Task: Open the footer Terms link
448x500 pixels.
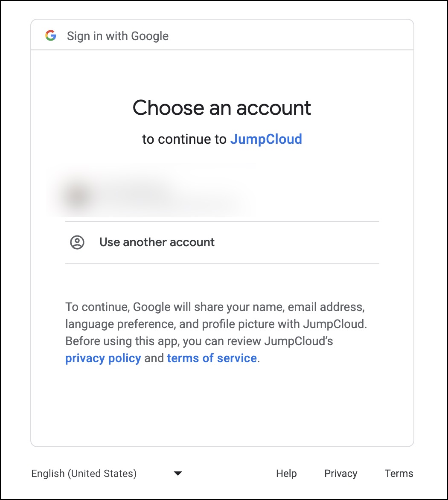Action: (399, 474)
